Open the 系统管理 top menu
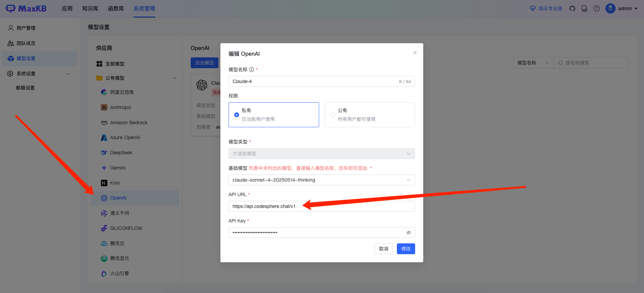This screenshot has width=644, height=293. [x=144, y=8]
